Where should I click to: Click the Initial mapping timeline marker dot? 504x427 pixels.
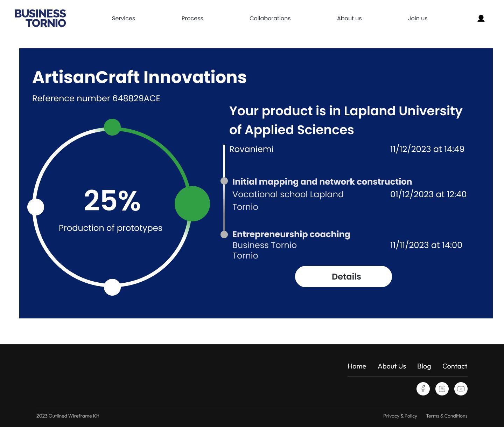(x=224, y=181)
